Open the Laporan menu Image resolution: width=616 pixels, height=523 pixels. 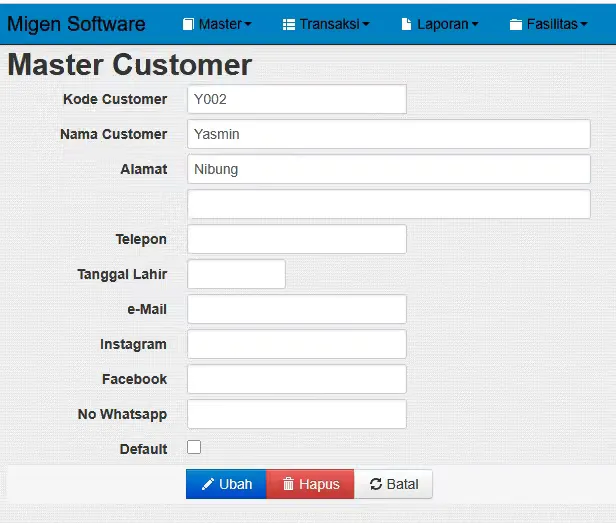point(440,24)
